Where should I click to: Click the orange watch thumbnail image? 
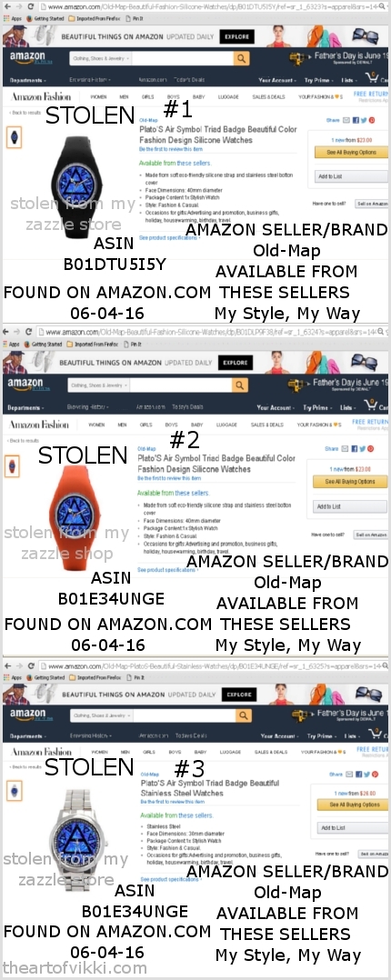tap(13, 465)
